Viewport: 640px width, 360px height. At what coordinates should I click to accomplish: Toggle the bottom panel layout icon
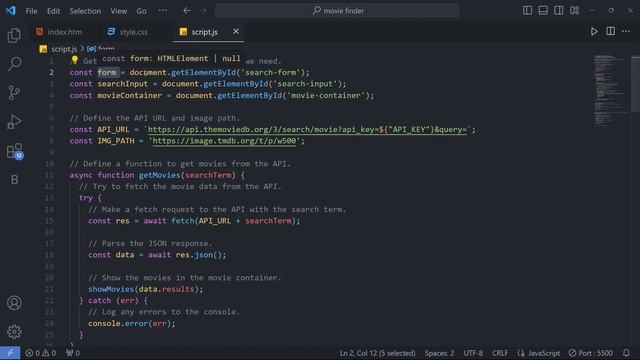click(x=543, y=11)
